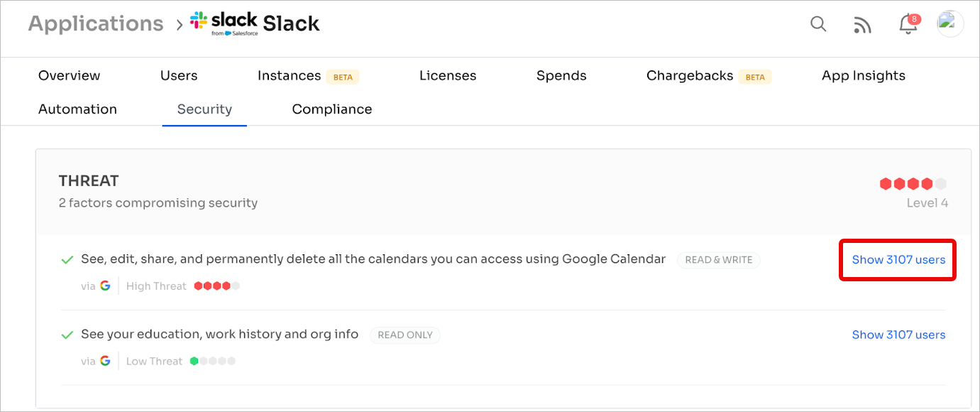Click the READ & WRITE badge
The height and width of the screenshot is (412, 980).
click(718, 260)
